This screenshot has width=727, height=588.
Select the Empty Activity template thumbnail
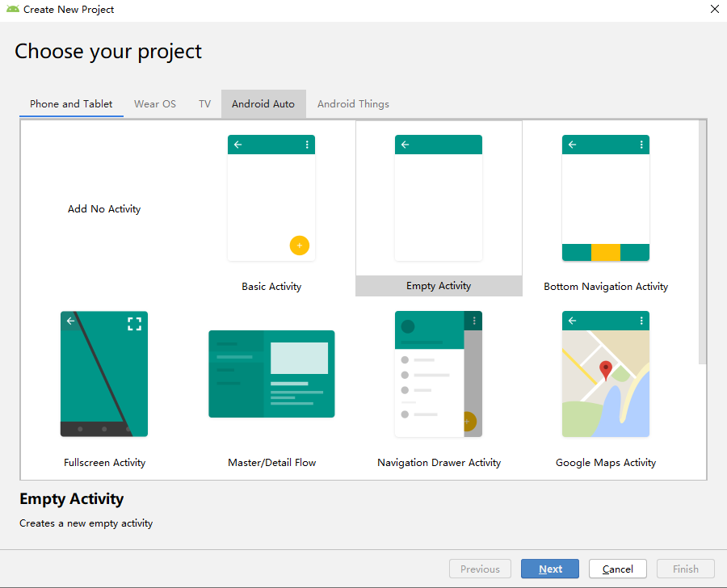pos(439,198)
